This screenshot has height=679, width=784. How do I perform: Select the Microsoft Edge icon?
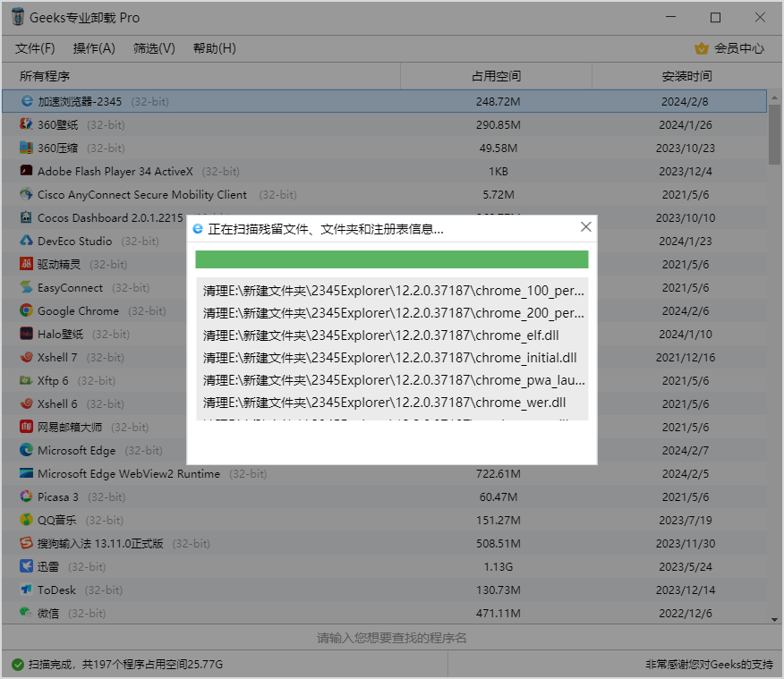26,450
